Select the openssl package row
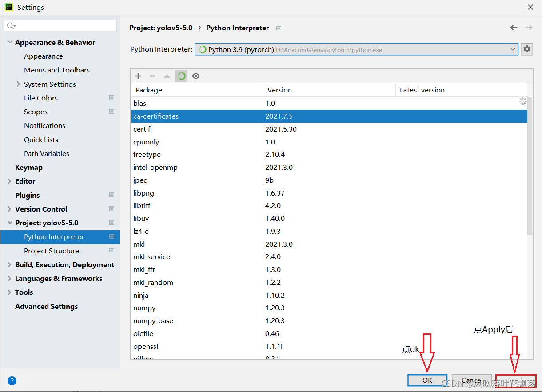542x392 pixels. pos(329,346)
